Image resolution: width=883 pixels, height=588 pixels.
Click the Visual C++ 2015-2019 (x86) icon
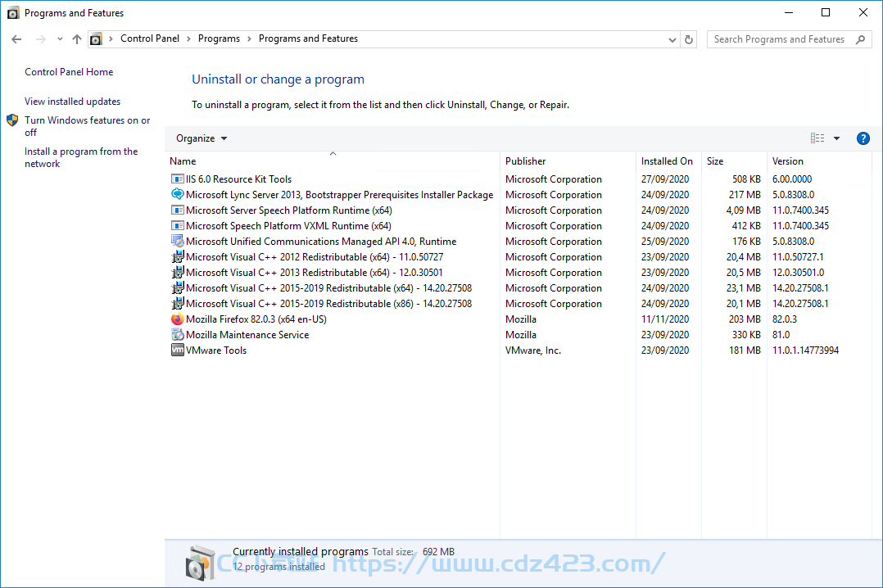[x=178, y=304]
